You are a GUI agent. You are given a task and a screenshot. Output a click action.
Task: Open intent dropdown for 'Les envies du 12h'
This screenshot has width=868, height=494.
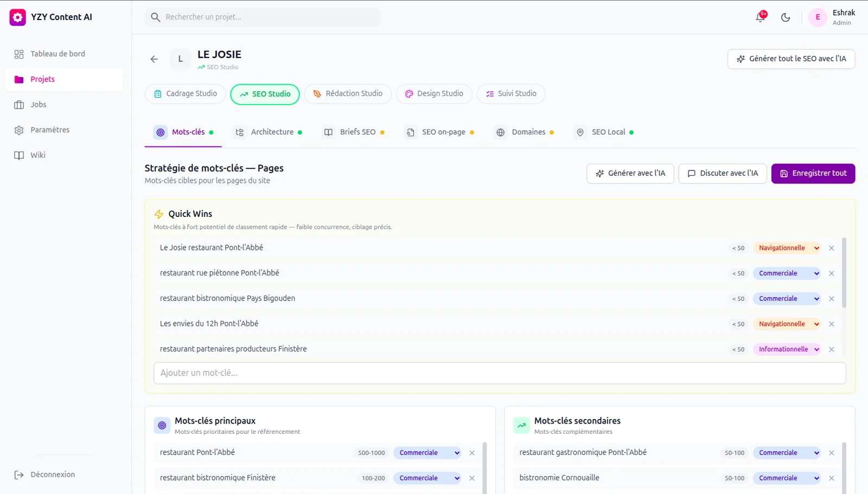click(x=787, y=324)
